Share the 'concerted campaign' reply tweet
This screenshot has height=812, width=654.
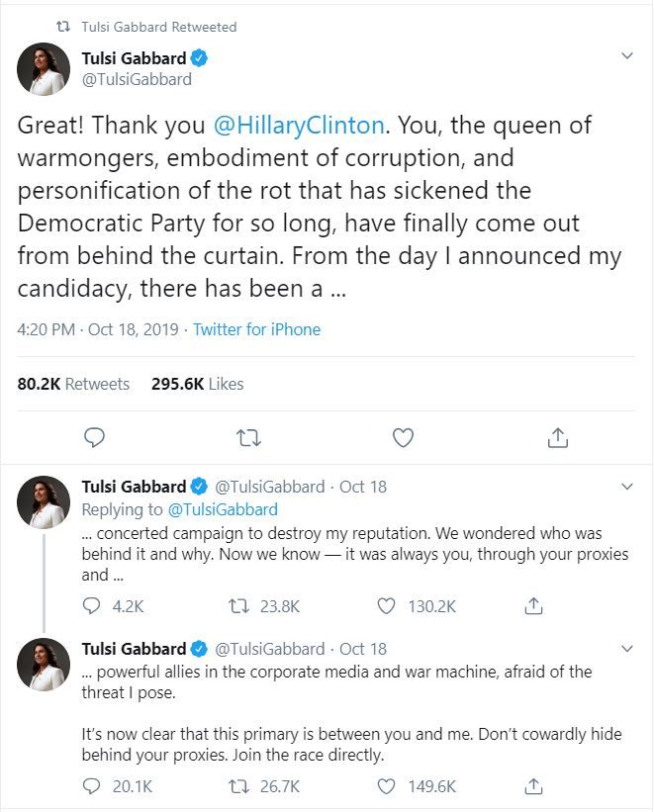(x=533, y=606)
